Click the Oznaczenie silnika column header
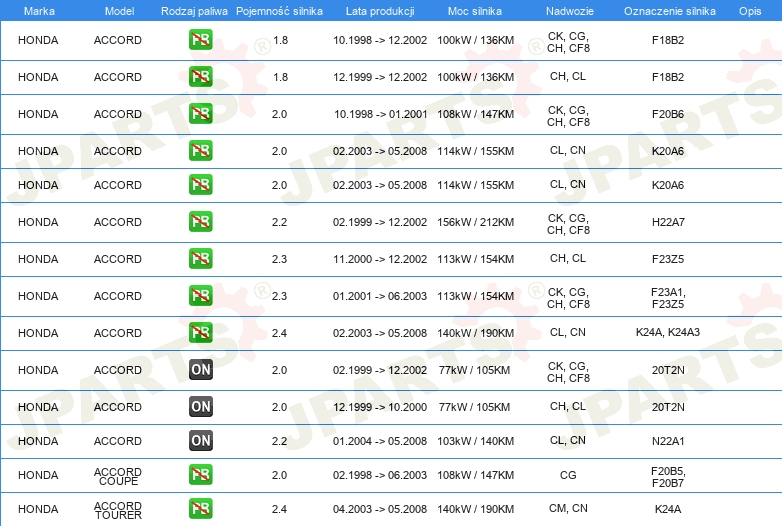782x526 pixels. 669,11
